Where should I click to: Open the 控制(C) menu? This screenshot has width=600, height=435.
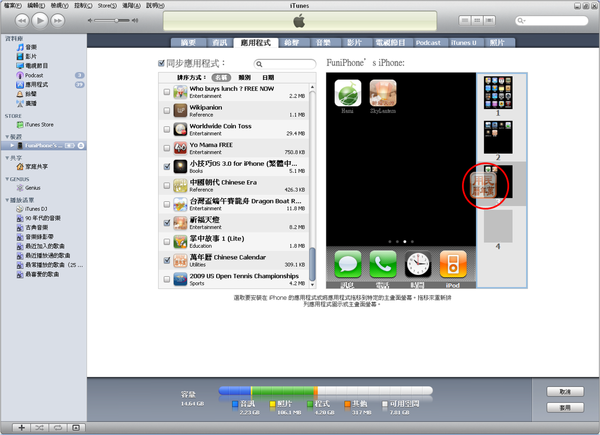(83, 5)
